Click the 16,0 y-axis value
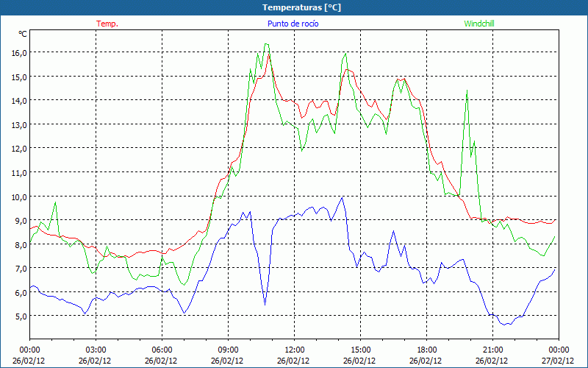This screenshot has height=368, width=588. [x=18, y=52]
